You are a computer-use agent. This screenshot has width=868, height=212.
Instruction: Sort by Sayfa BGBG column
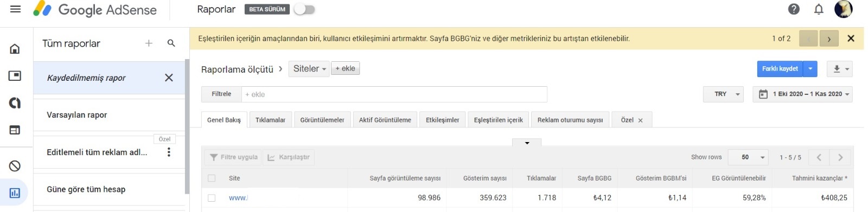(x=594, y=178)
